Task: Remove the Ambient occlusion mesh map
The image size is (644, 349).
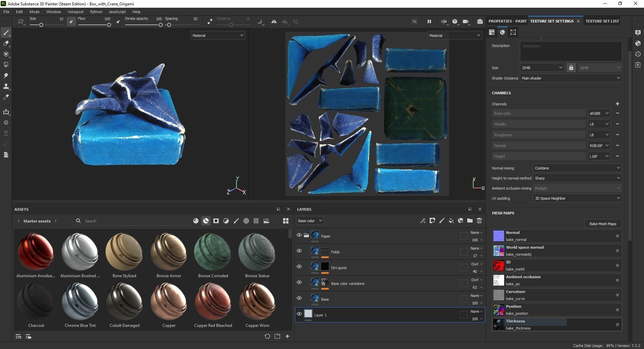Action: (617, 280)
